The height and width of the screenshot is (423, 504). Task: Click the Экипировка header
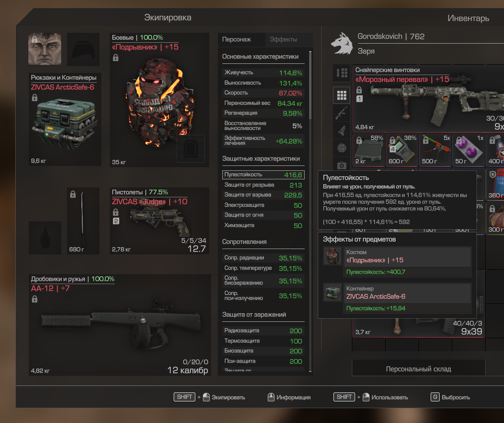pos(168,18)
